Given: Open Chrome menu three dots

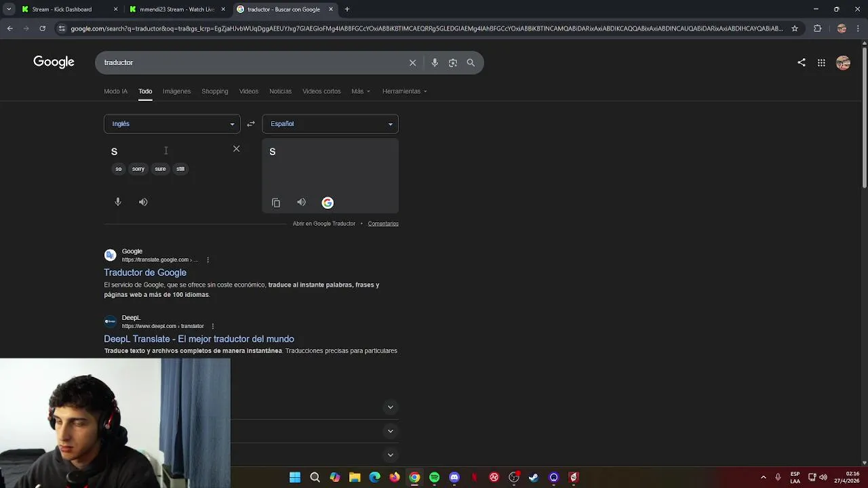Looking at the screenshot, I should coord(859,28).
